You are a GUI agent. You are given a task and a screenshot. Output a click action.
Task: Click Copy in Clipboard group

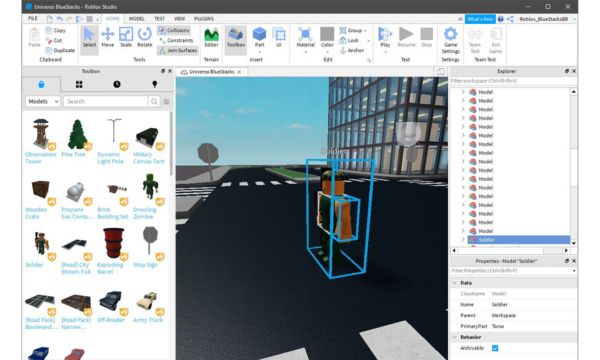coord(56,30)
